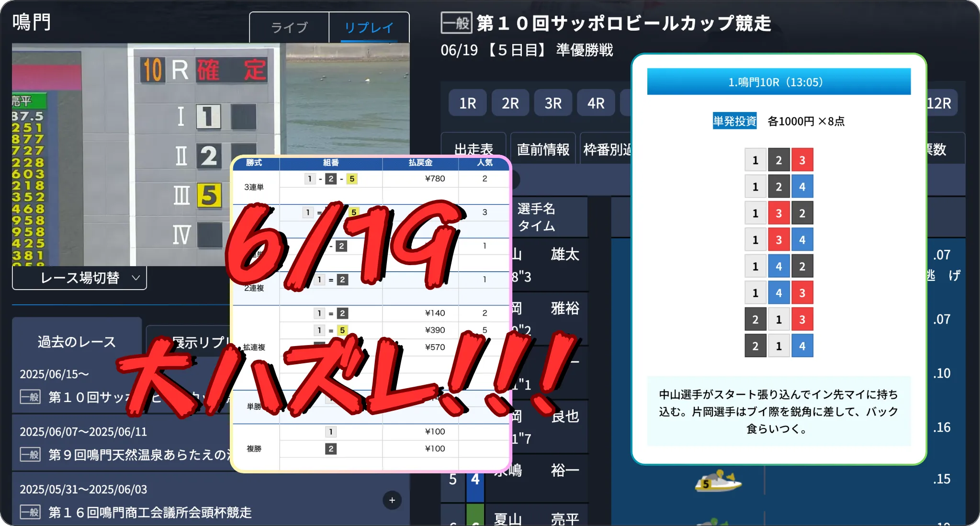Select the リプレイ tab
Image resolution: width=980 pixels, height=526 pixels.
pos(369,28)
